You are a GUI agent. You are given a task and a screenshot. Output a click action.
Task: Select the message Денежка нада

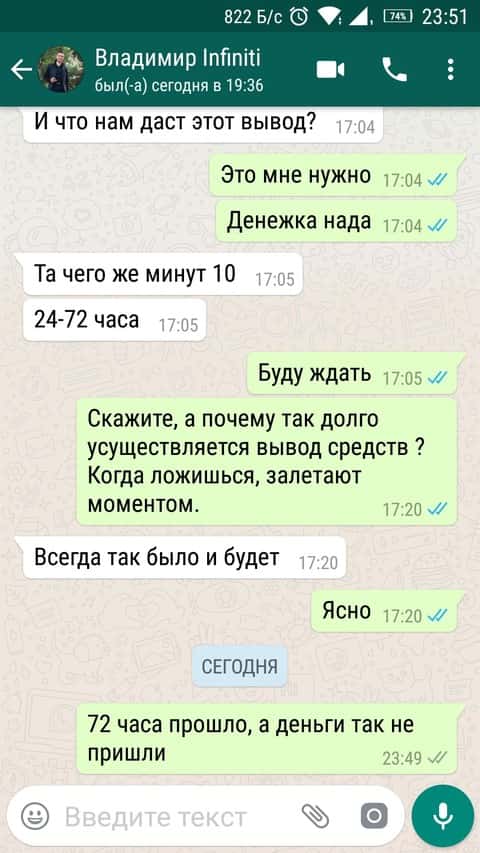click(x=336, y=220)
